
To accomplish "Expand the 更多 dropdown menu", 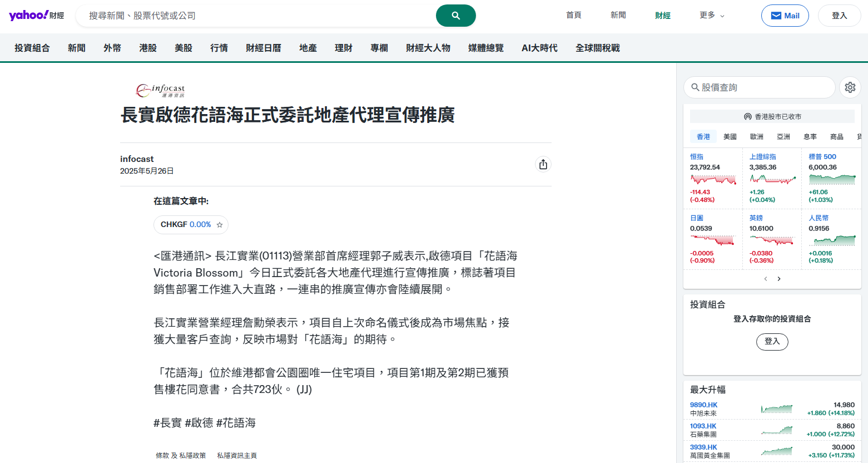I will point(712,16).
